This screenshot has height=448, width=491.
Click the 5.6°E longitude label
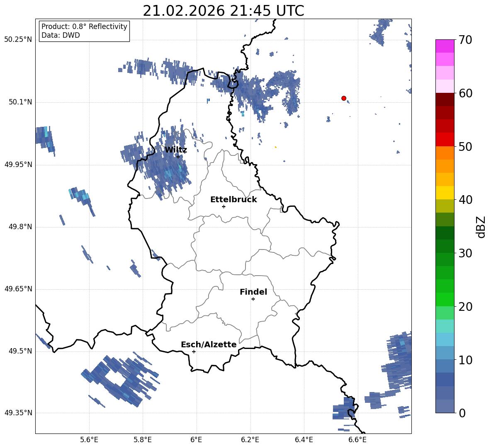coord(89,440)
